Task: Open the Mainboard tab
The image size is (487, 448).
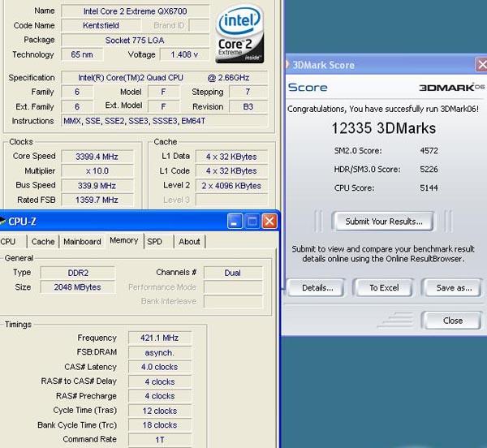Action: (x=82, y=242)
